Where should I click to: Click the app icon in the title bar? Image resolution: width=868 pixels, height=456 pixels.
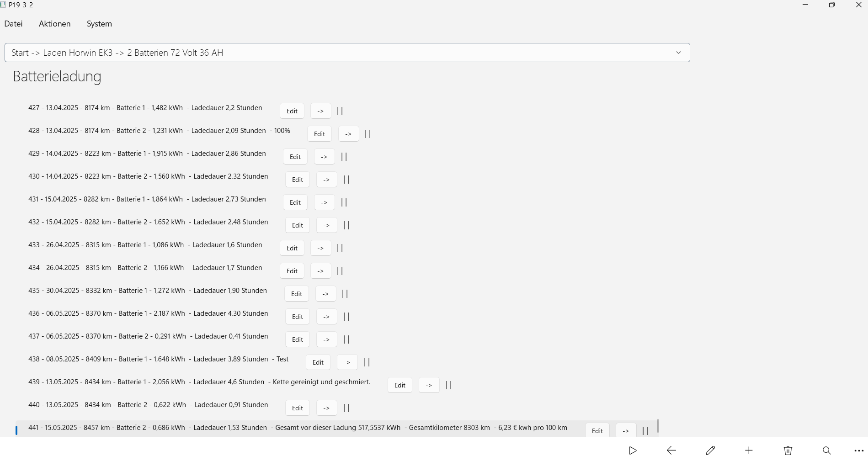point(3,5)
